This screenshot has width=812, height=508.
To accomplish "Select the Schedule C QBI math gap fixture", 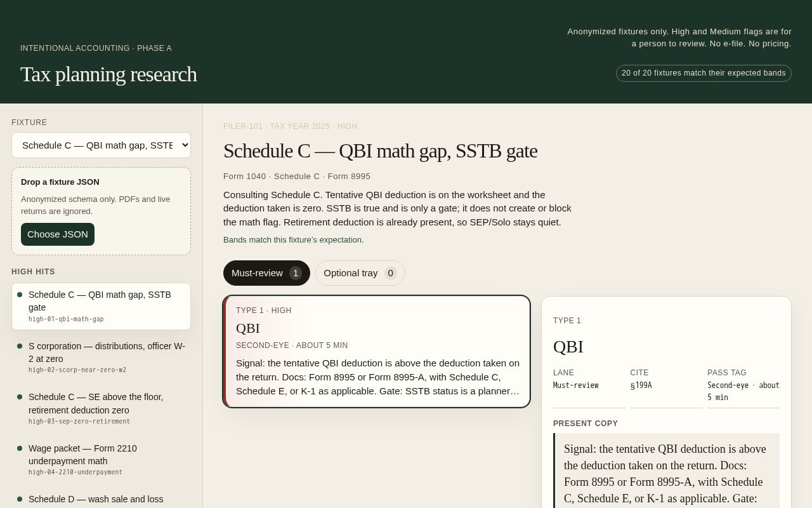I will [x=101, y=307].
